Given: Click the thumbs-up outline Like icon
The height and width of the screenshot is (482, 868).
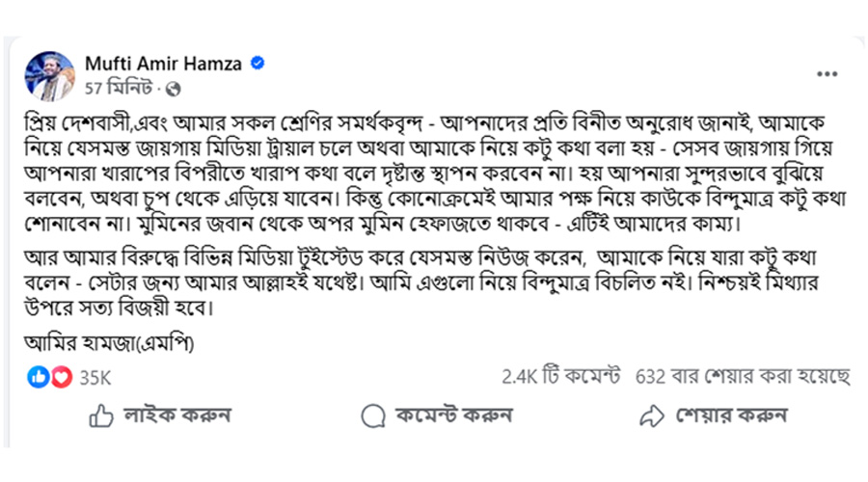Looking at the screenshot, I should coord(101,416).
